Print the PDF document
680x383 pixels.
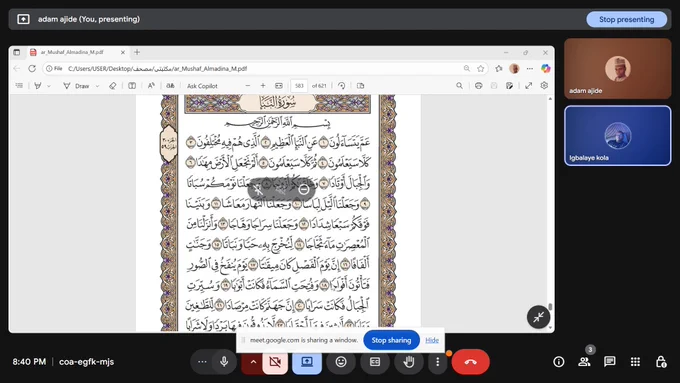coord(478,86)
